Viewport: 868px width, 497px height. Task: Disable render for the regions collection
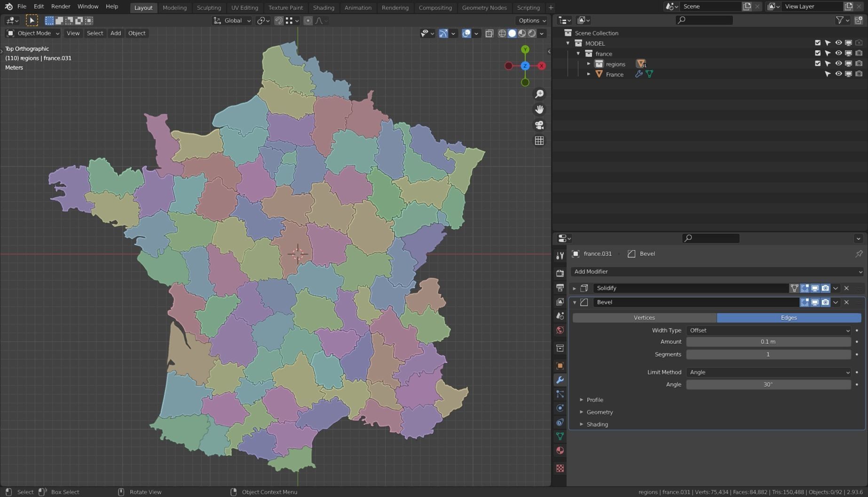pos(859,63)
